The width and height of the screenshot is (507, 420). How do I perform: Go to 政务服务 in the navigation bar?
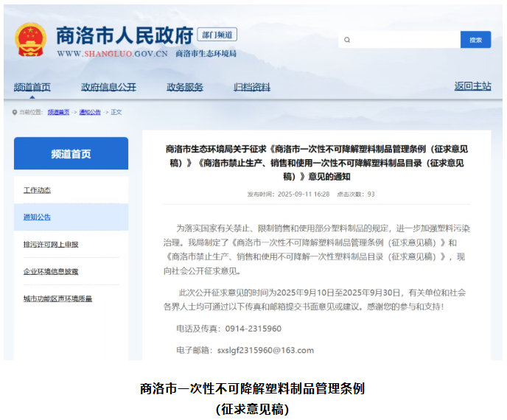[184, 87]
